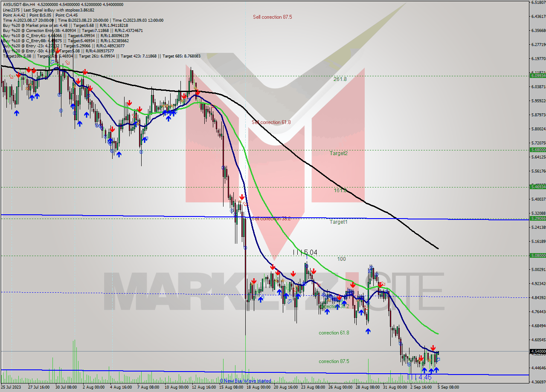Click the 5.80024 price axis value
The image size is (546, 392).
click(538, 129)
